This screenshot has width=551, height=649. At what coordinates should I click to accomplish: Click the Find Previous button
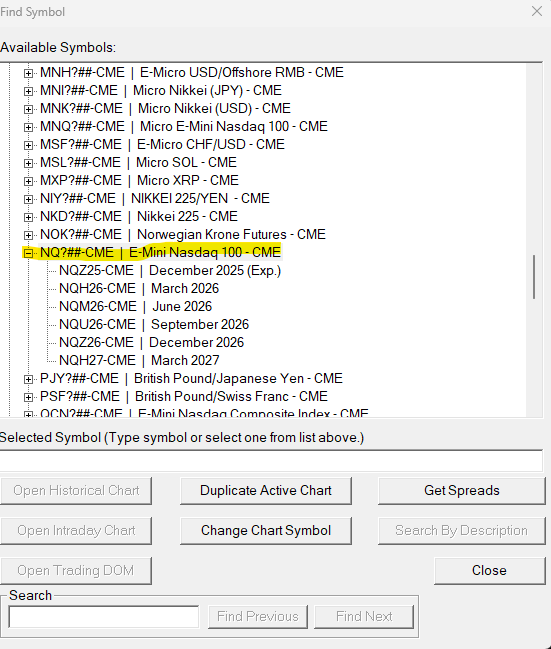click(x=258, y=617)
